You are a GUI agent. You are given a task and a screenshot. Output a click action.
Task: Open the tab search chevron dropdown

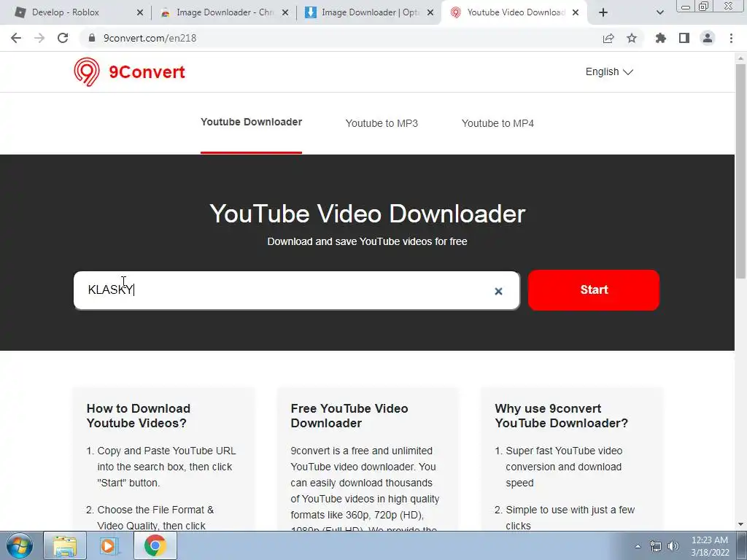tap(659, 12)
